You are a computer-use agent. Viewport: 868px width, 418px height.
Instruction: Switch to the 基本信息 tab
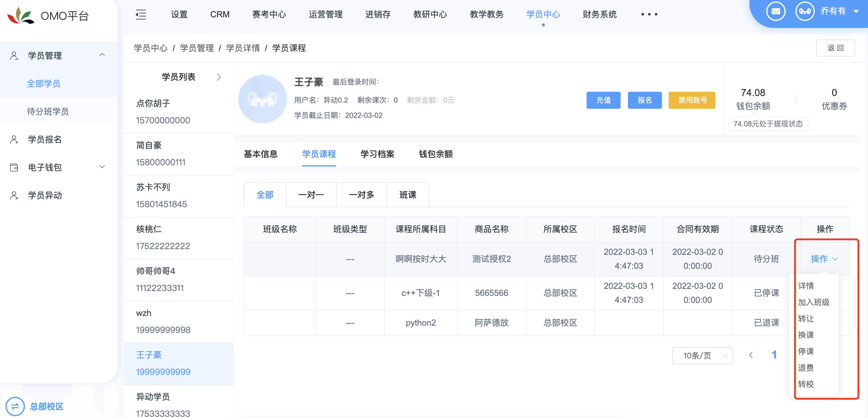click(260, 154)
